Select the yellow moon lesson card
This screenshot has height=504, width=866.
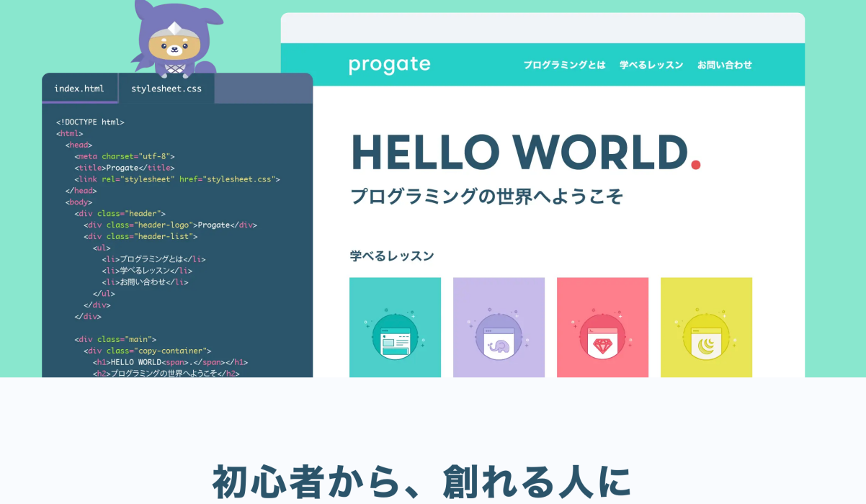(x=706, y=327)
